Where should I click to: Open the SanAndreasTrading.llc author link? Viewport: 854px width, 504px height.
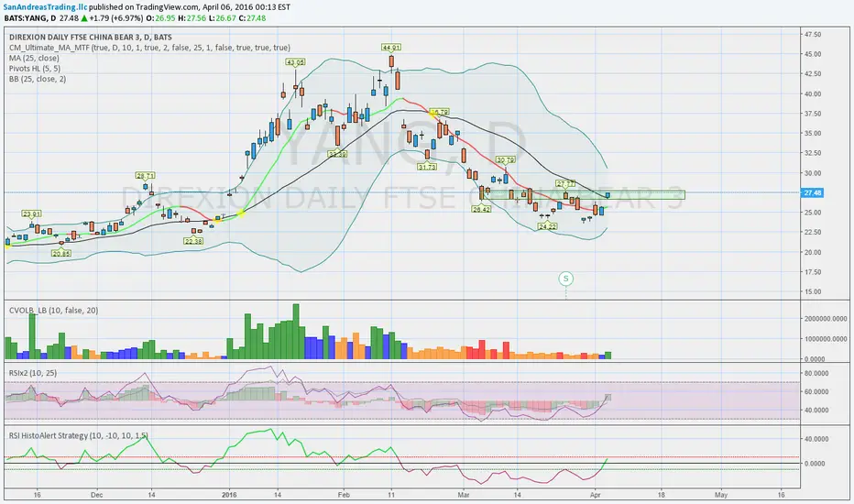[x=45, y=7]
